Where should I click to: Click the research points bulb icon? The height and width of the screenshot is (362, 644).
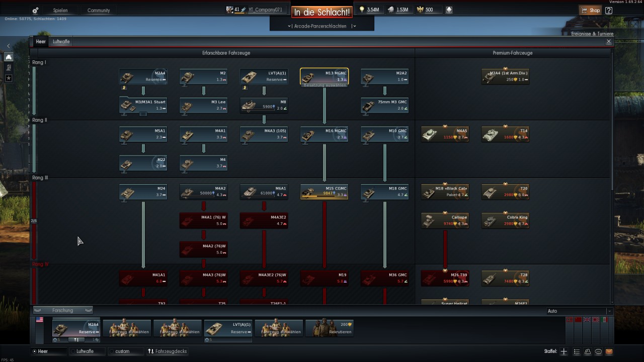pos(361,10)
